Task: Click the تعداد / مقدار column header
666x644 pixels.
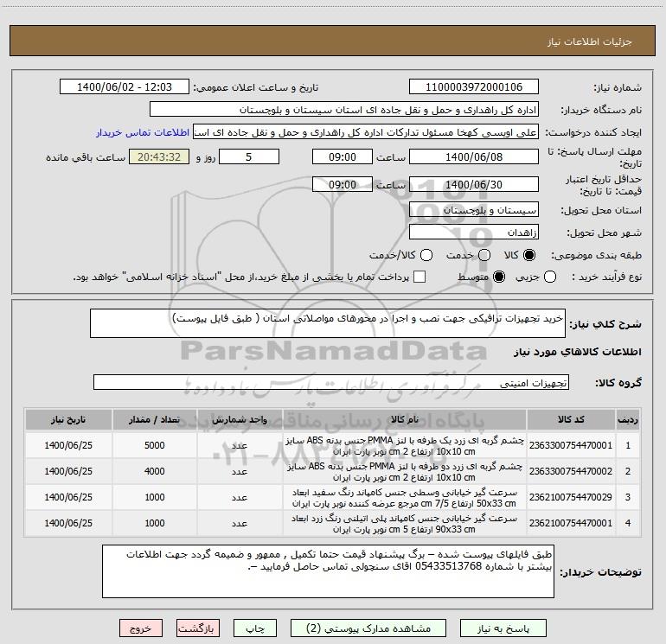Action: click(155, 419)
